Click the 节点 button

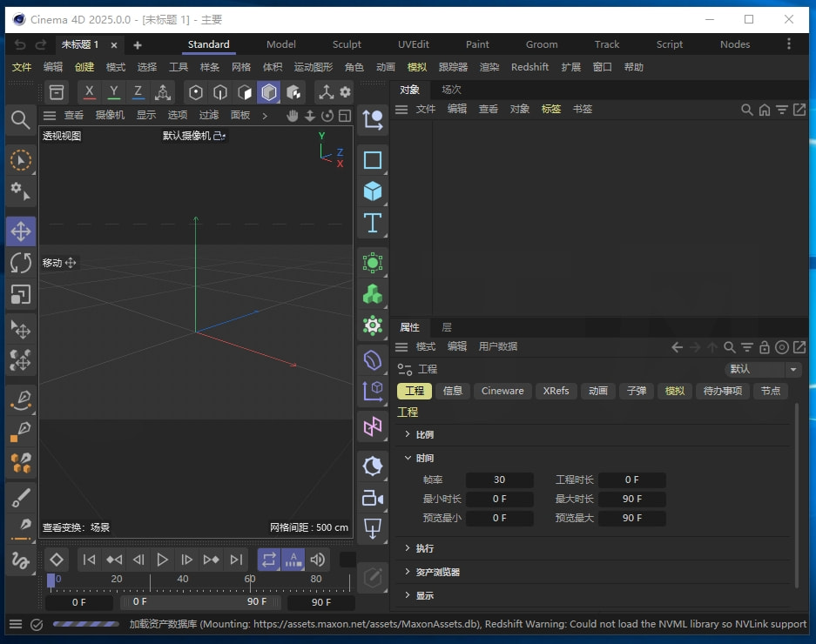[770, 391]
